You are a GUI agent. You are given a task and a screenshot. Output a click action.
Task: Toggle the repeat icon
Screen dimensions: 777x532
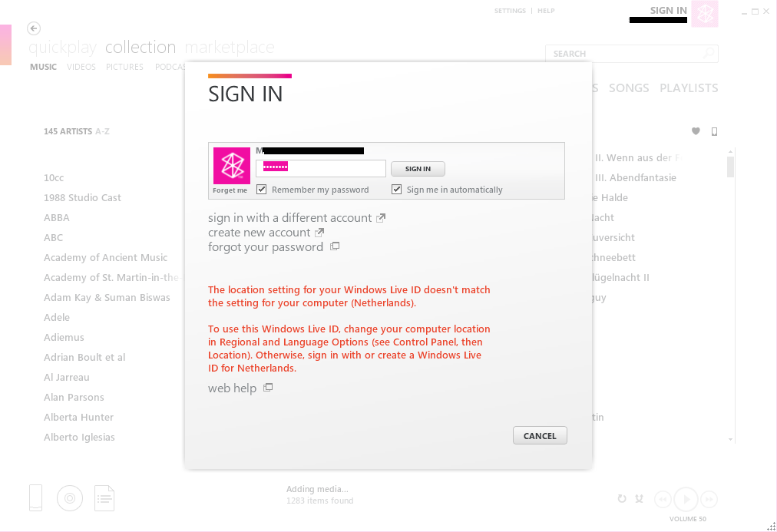point(622,499)
